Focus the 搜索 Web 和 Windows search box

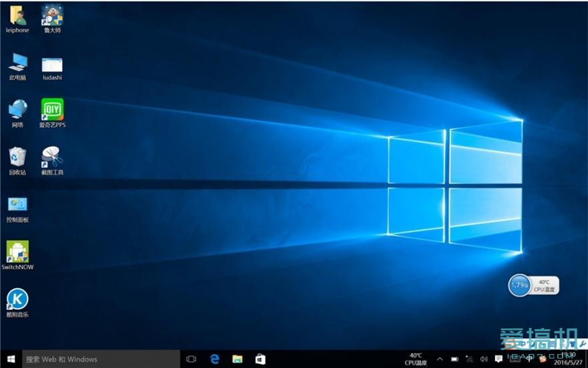102,359
